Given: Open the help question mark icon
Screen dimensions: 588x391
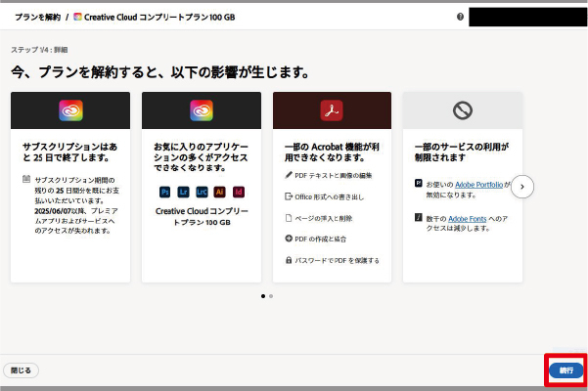Looking at the screenshot, I should coord(460,17).
